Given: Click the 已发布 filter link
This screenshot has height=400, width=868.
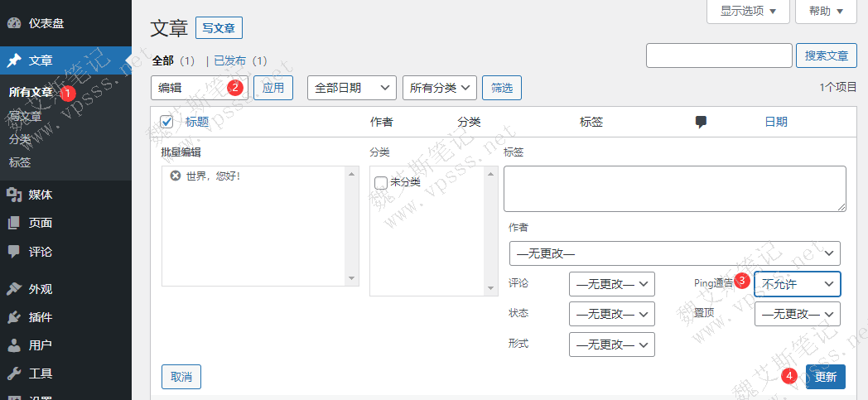Looking at the screenshot, I should [x=229, y=60].
